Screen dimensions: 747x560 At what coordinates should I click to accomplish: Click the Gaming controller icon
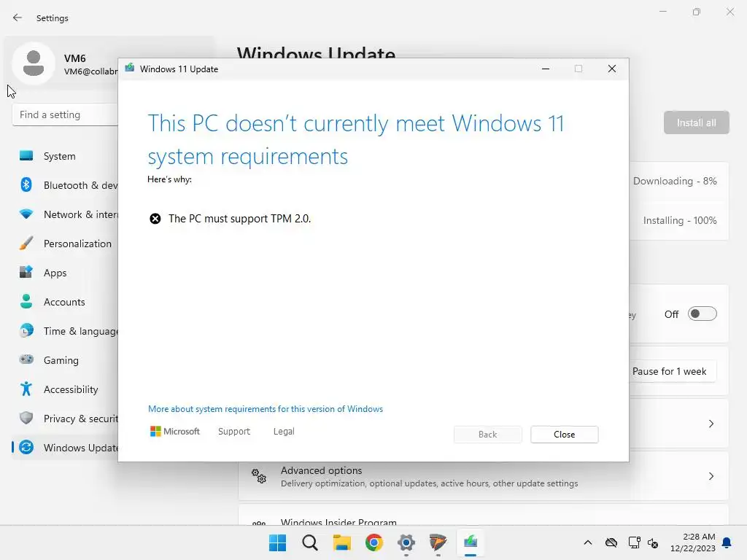click(x=26, y=359)
